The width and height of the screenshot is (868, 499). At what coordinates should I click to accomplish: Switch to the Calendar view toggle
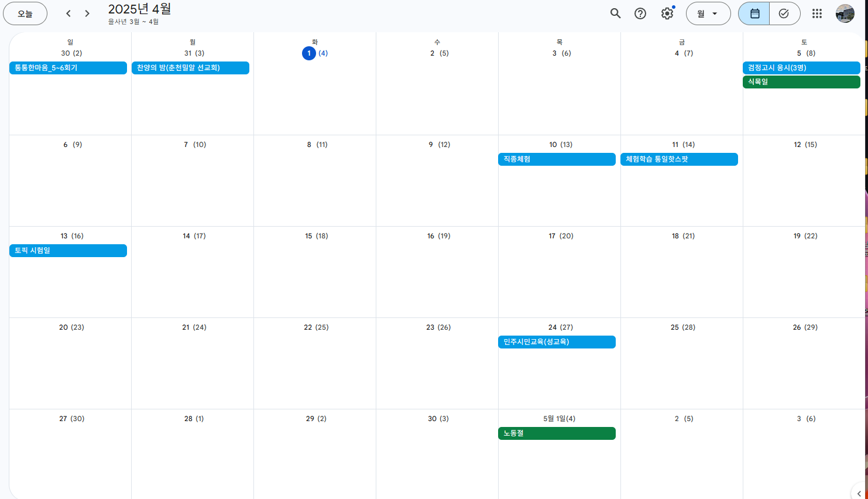pos(754,13)
